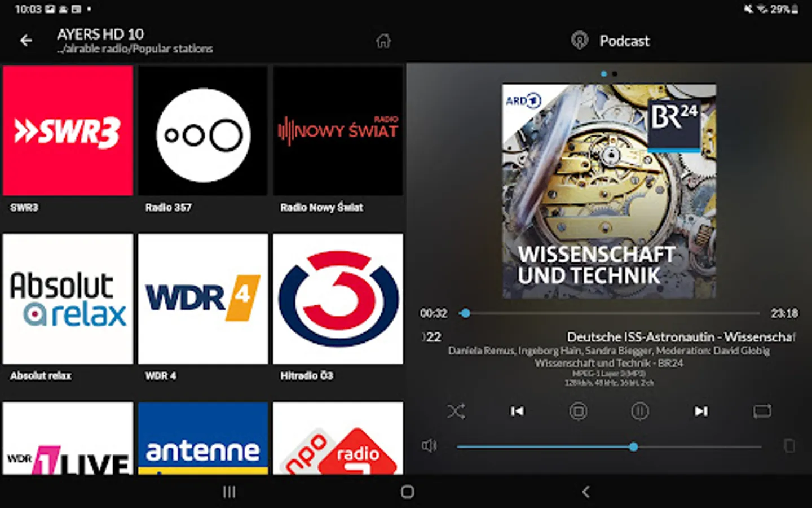Open the home screen icon
Viewport: 812px width, 508px height.
coord(383,41)
